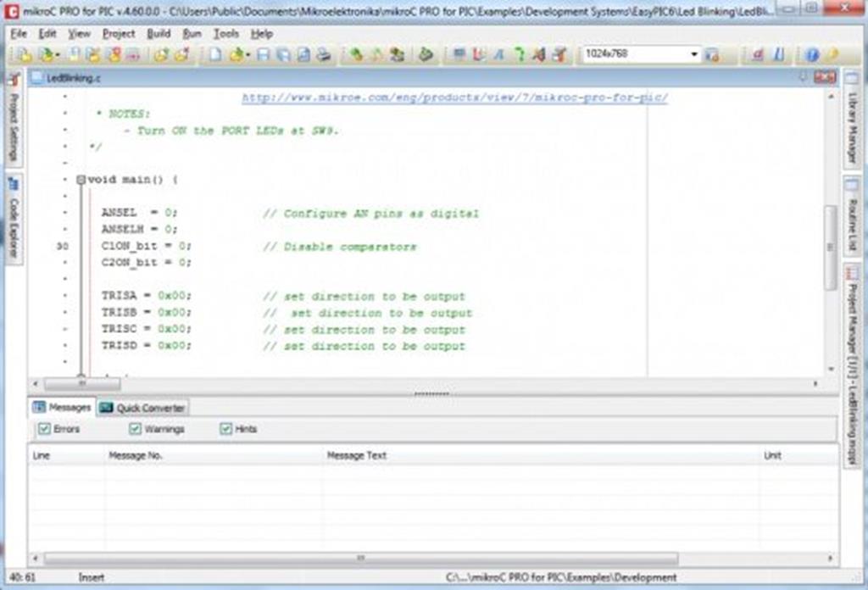Disable the Hints checkbox
The height and width of the screenshot is (590, 868).
[x=225, y=429]
